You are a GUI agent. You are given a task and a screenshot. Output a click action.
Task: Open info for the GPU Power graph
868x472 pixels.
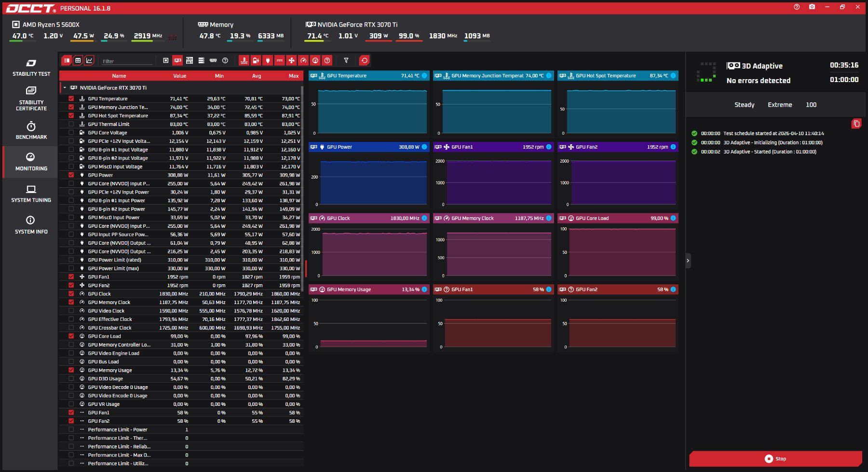(x=424, y=147)
